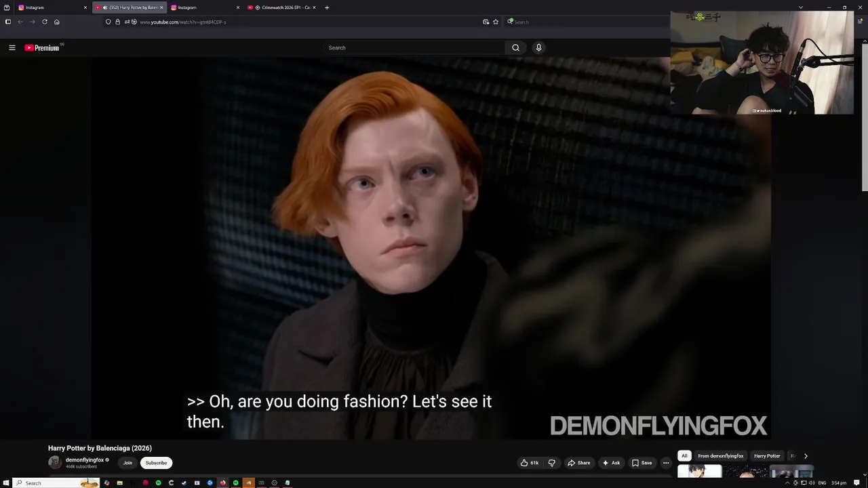The height and width of the screenshot is (488, 868).
Task: Share the Harry Potter by Balenciaga video
Action: tap(578, 463)
